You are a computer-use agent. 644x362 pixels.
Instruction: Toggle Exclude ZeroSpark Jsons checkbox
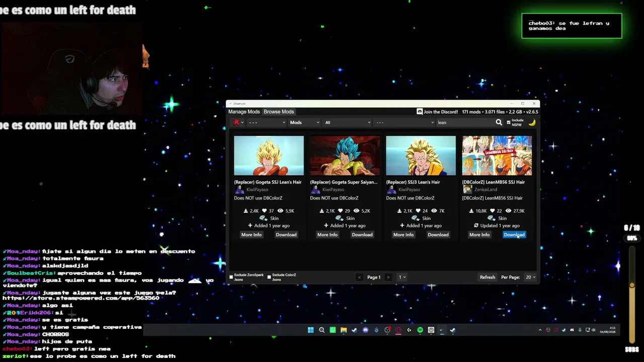point(231,277)
